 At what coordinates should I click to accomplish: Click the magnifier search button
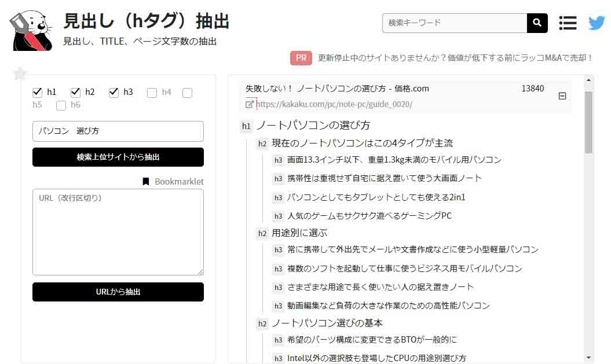click(537, 23)
